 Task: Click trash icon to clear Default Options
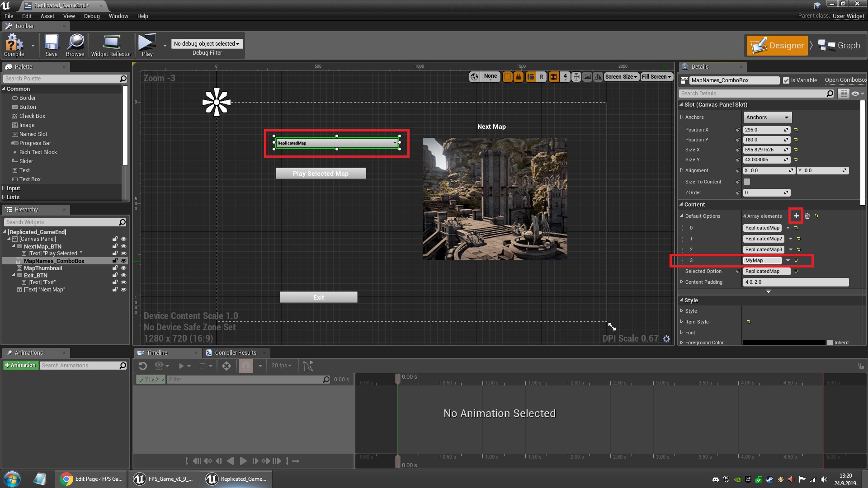[807, 216]
